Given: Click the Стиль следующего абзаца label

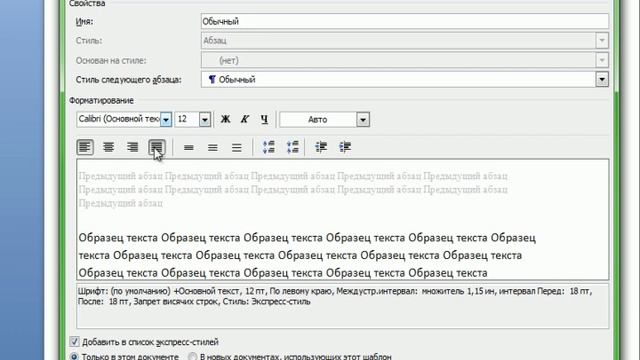Looking at the screenshot, I should (129, 80).
